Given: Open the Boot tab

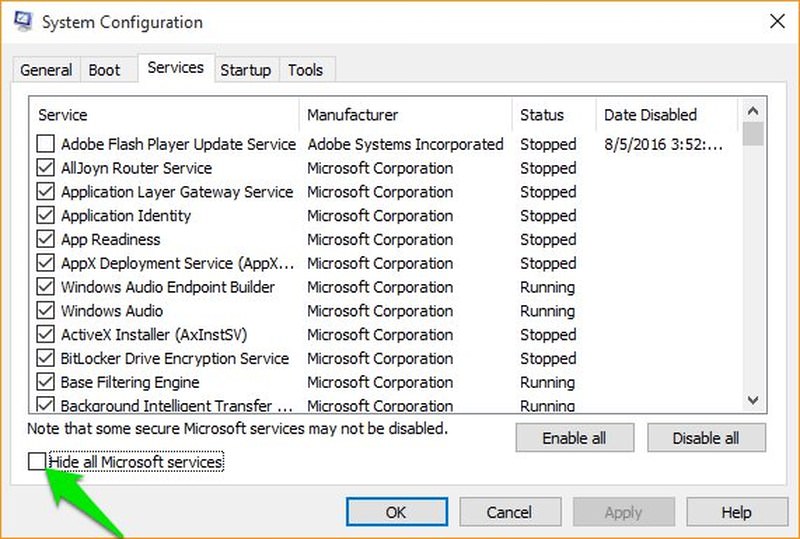Looking at the screenshot, I should pos(105,69).
